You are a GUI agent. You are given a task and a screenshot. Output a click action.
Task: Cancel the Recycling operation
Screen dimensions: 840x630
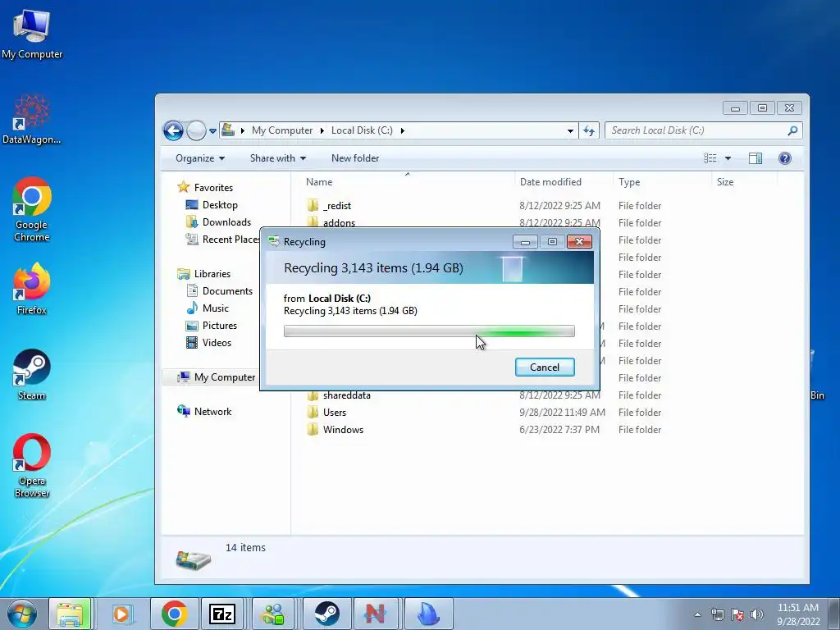click(x=545, y=367)
